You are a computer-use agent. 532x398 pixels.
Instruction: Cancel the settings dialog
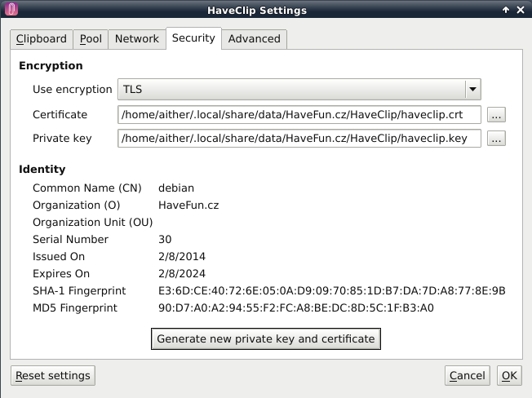pyautogui.click(x=468, y=376)
